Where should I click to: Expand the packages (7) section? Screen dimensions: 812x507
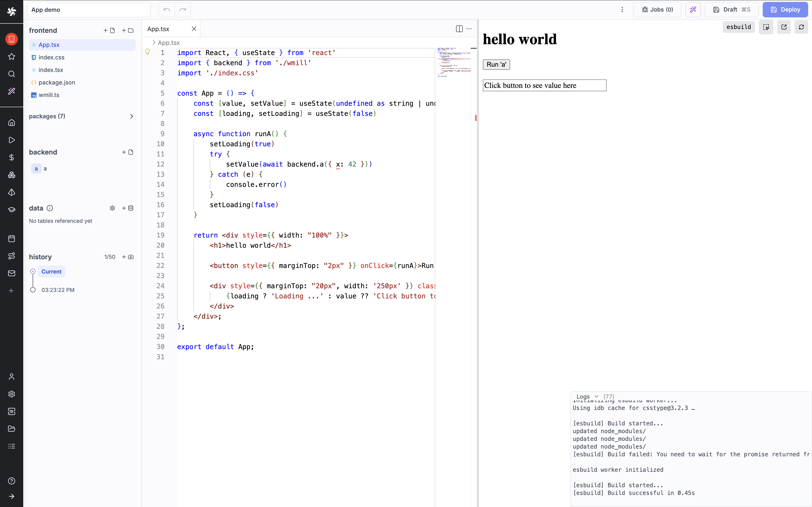(131, 116)
